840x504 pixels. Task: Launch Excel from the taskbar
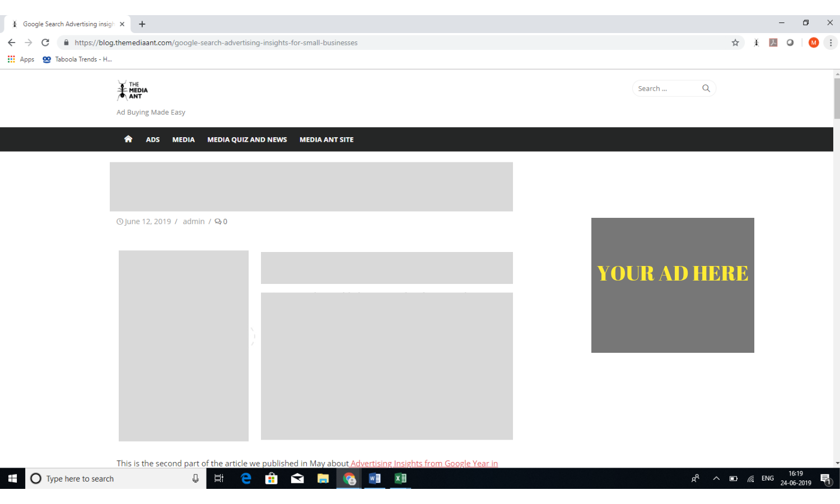[400, 478]
